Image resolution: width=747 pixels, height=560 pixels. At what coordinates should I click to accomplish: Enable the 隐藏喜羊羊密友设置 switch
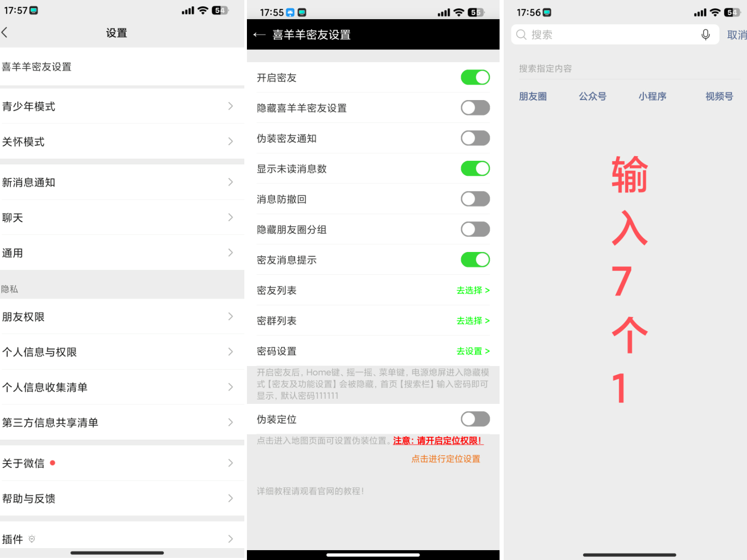tap(475, 108)
